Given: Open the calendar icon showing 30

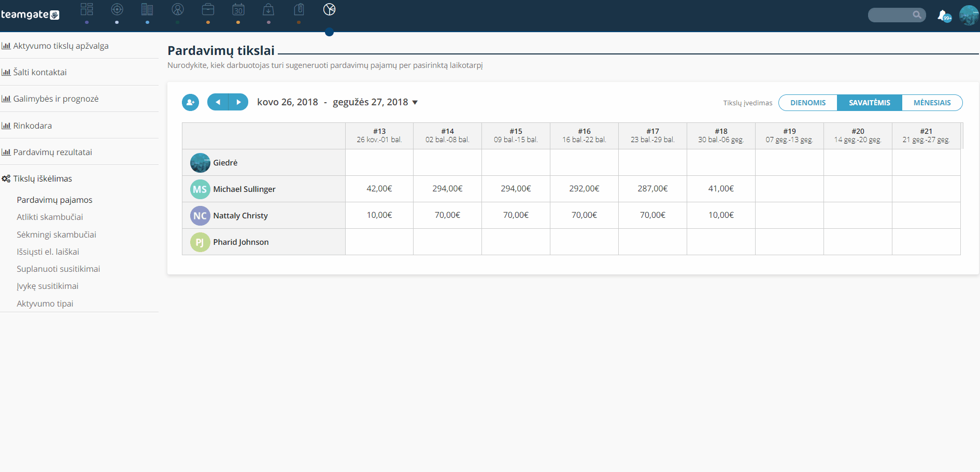Looking at the screenshot, I should click(238, 9).
